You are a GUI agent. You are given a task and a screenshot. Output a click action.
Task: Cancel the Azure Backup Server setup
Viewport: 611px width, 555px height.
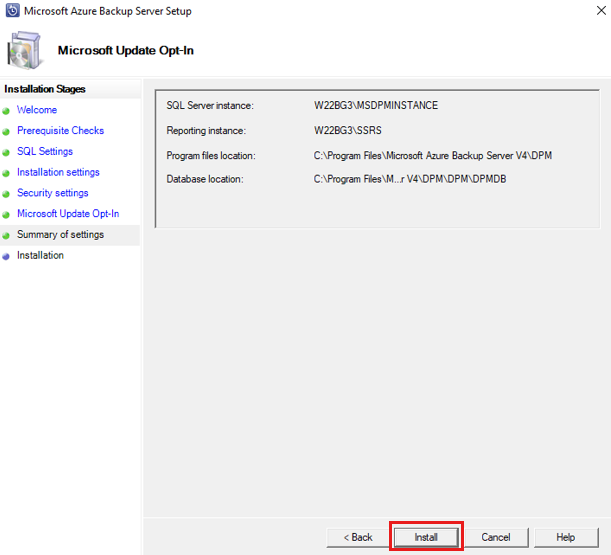pos(496,537)
